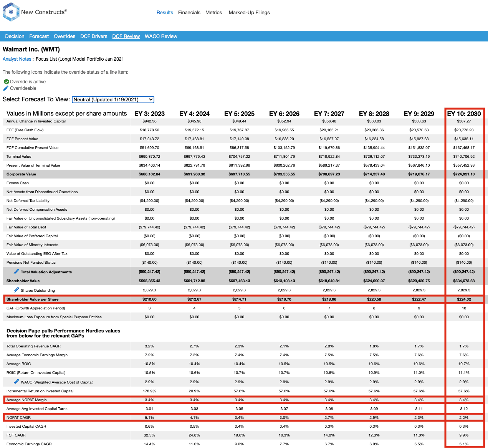Click the 'Total Operating Revenue CAGR' label
The image size is (488, 448).
click(33, 346)
